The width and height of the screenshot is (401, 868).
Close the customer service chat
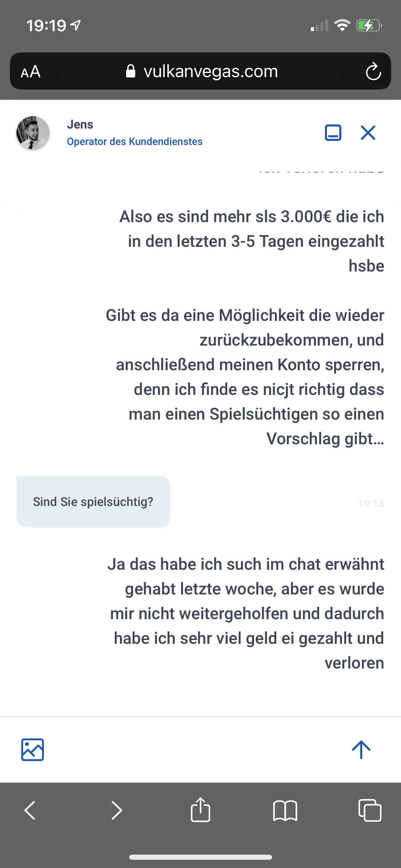point(368,133)
